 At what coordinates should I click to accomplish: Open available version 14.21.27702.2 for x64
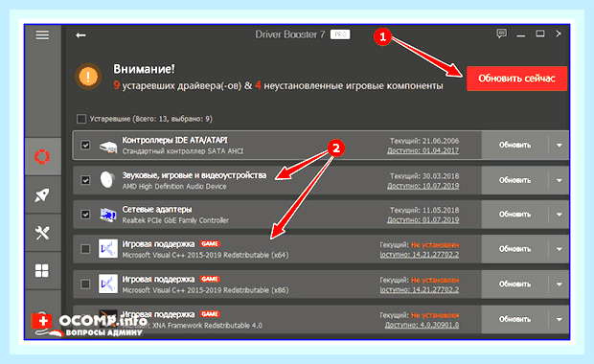pos(420,255)
